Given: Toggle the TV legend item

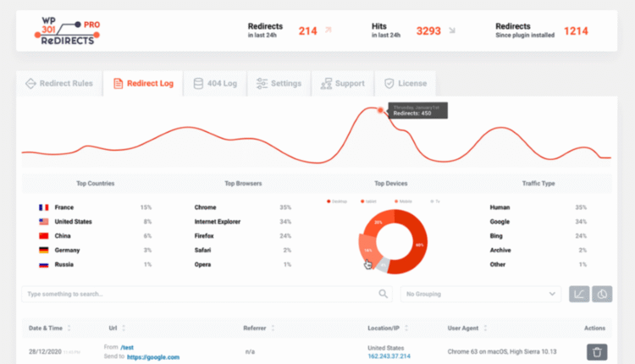Looking at the screenshot, I should point(435,201).
